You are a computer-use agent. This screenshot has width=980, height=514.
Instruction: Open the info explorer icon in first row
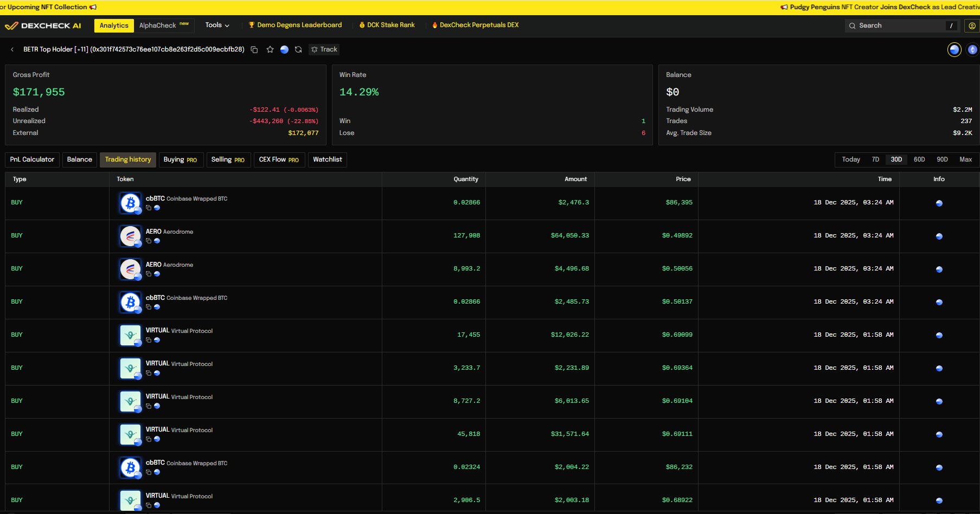point(939,203)
